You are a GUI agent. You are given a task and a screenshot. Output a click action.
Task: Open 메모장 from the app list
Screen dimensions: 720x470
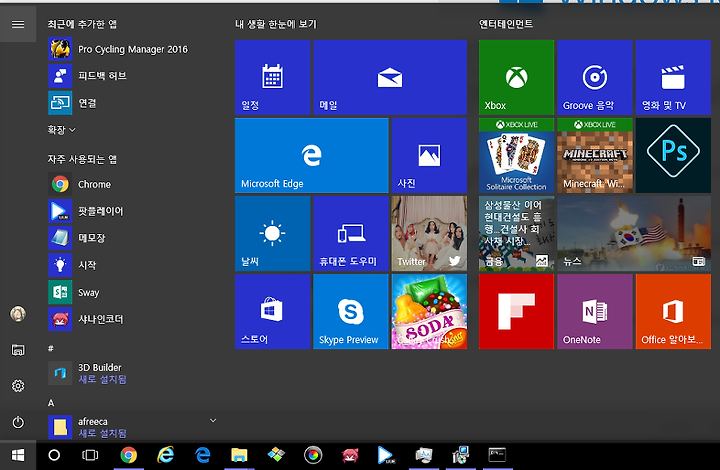click(x=133, y=238)
